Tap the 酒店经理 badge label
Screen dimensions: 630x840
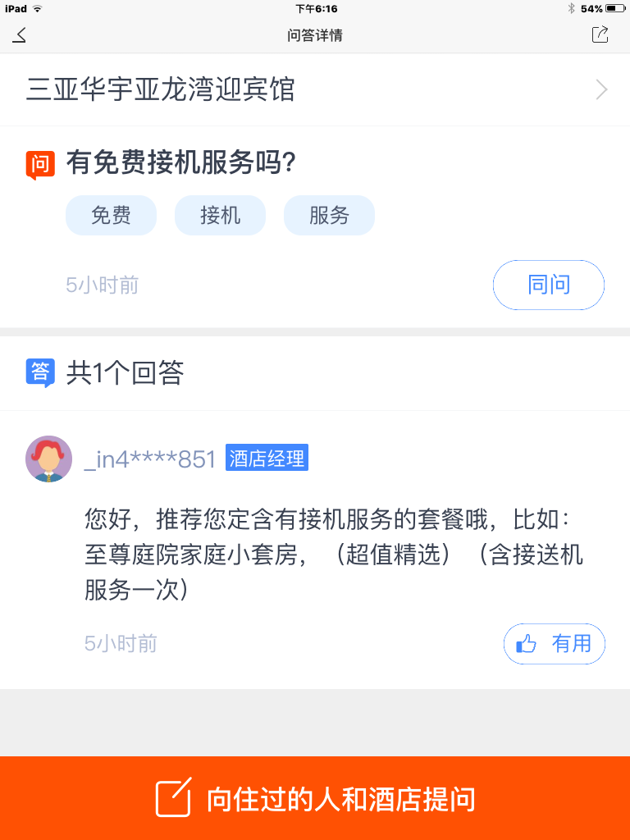point(267,459)
